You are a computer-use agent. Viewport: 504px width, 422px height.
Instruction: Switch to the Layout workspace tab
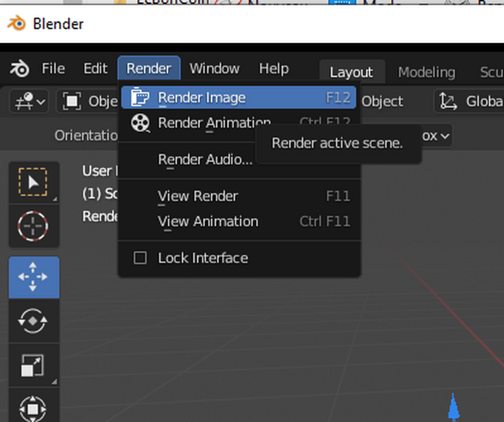pos(351,72)
